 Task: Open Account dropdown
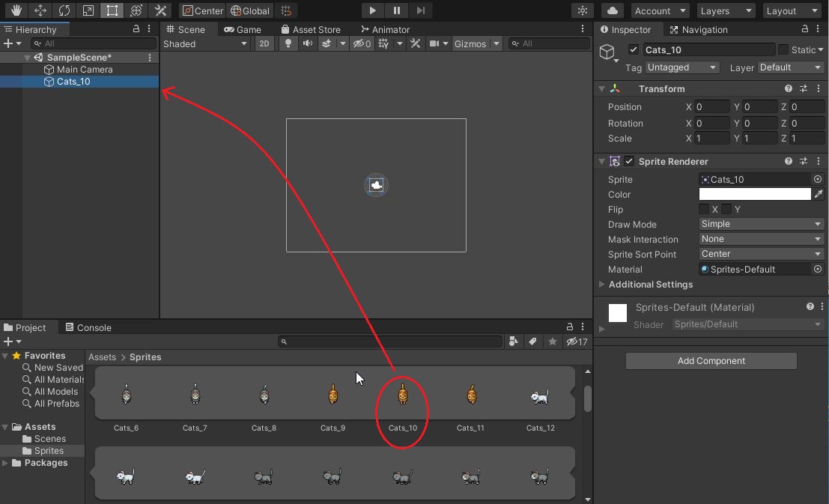tap(660, 10)
